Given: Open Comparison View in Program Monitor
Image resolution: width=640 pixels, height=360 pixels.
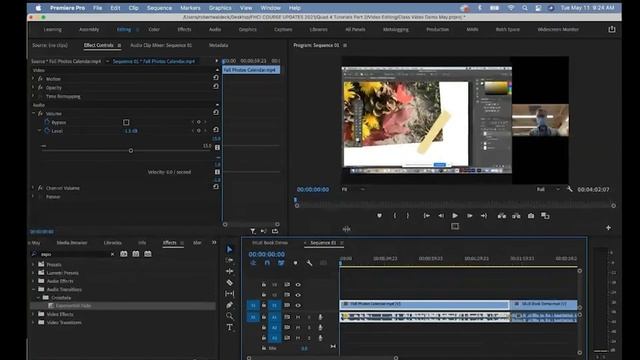Looking at the screenshot, I should (545, 216).
